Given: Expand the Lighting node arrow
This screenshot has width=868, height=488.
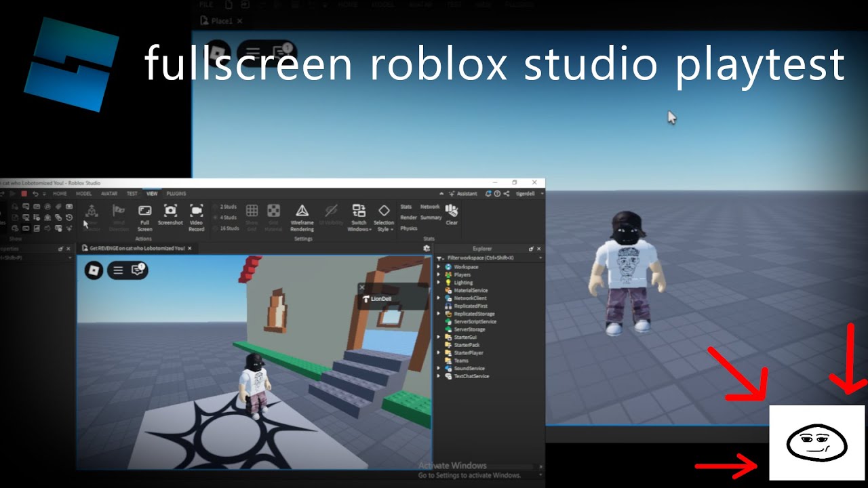Looking at the screenshot, I should click(439, 283).
